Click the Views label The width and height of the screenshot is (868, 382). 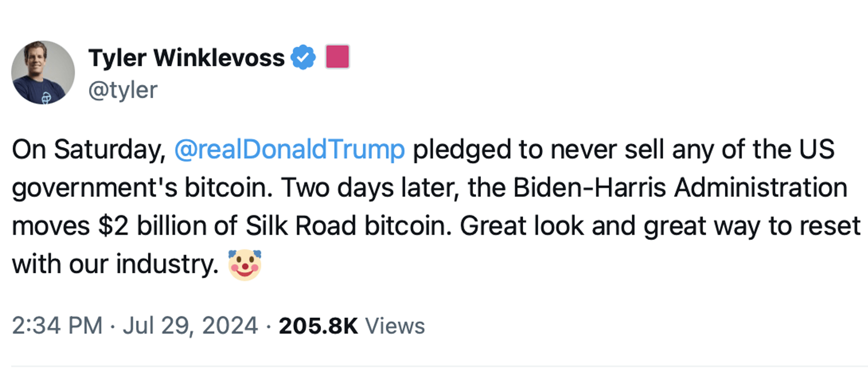click(395, 326)
